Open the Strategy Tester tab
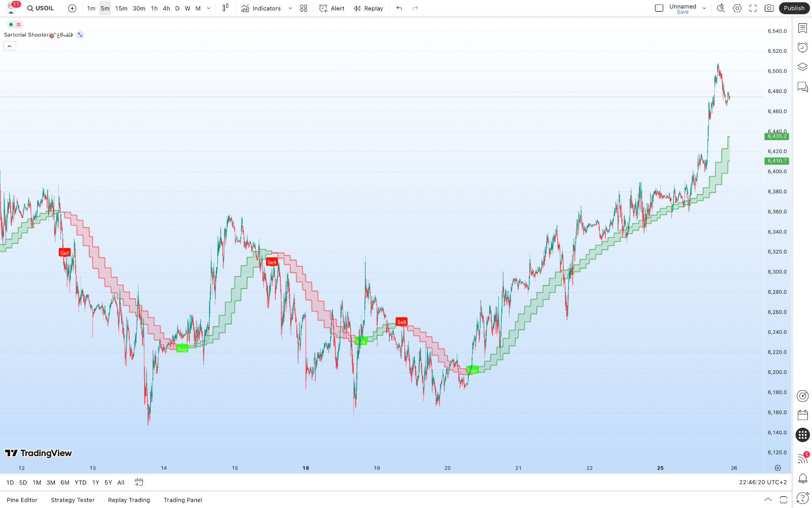812x508 pixels. pos(73,500)
